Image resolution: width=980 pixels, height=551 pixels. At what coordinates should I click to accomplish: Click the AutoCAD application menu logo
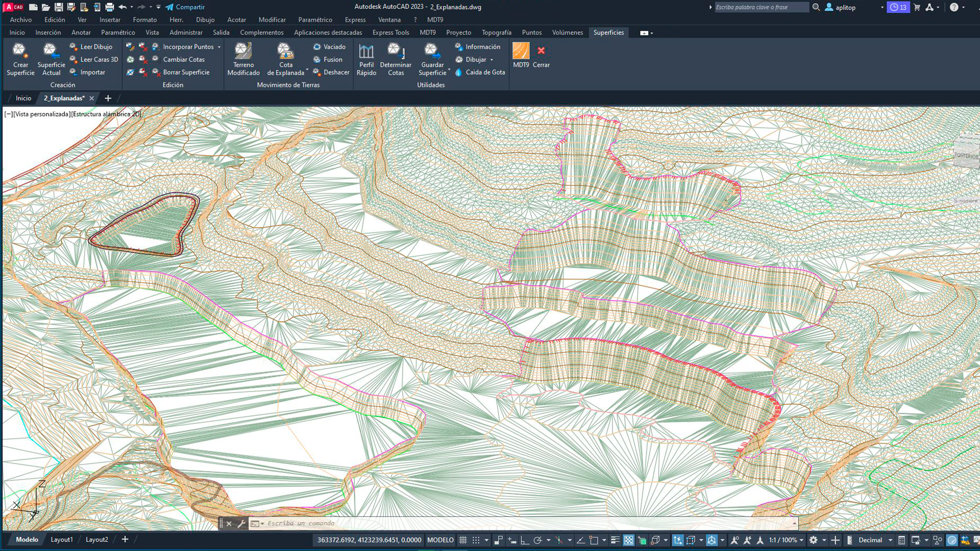[x=14, y=7]
